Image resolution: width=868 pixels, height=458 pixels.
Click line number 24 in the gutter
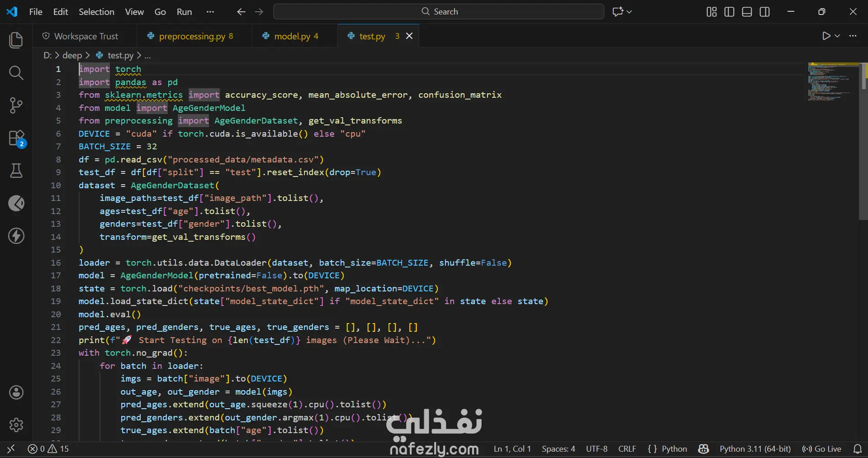[x=56, y=366]
